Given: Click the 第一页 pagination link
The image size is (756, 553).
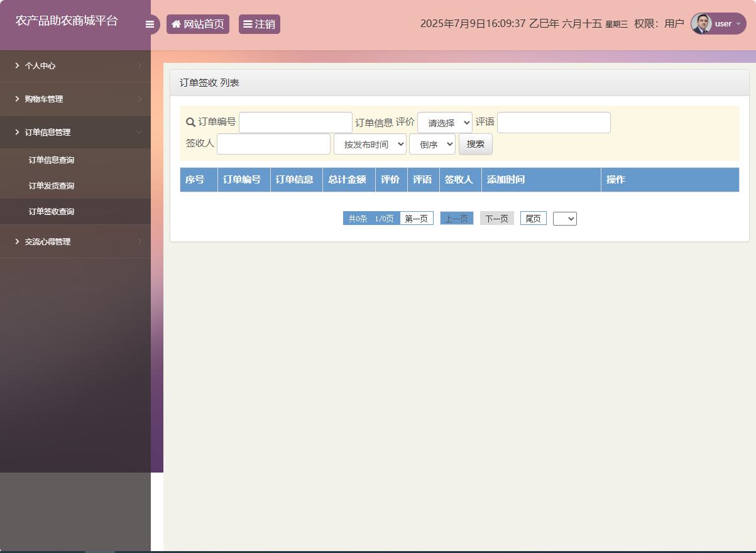Looking at the screenshot, I should coord(416,218).
